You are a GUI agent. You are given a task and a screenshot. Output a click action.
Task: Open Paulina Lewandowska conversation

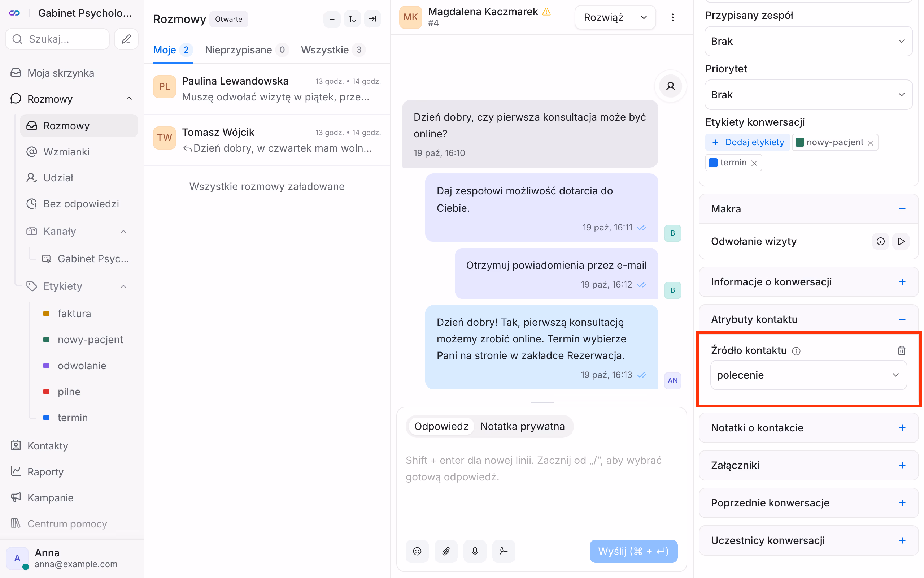click(x=267, y=89)
